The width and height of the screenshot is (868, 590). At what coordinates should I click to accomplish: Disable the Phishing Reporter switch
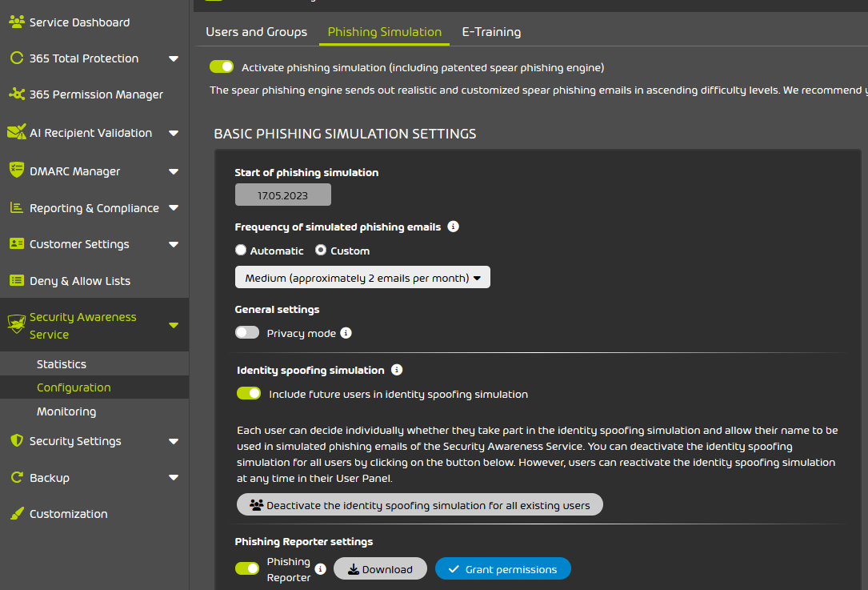pos(247,568)
